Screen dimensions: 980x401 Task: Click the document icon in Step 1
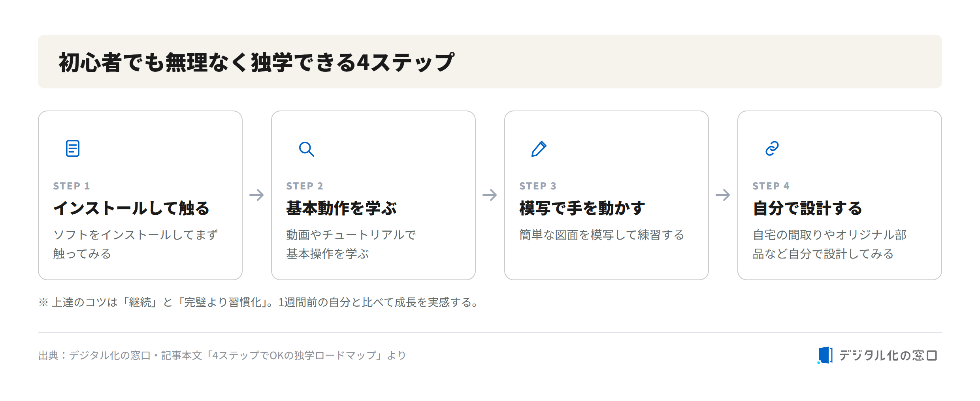click(73, 148)
